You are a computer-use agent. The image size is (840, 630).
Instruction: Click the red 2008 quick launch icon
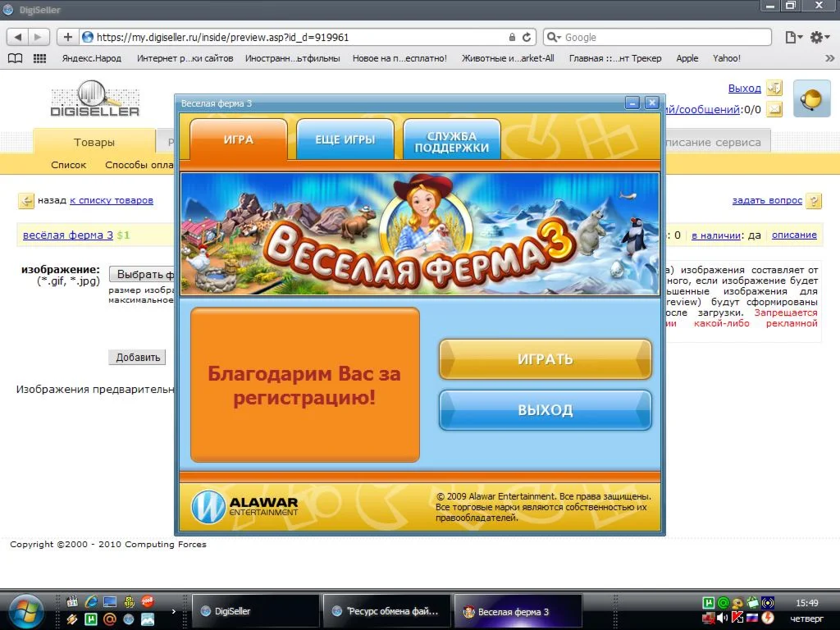[x=148, y=601]
